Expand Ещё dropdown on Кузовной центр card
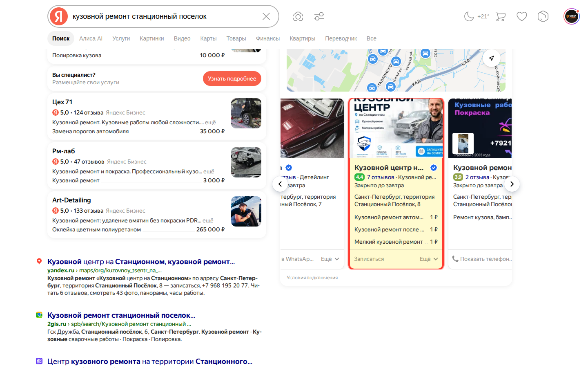Image resolution: width=588 pixels, height=368 pixels. coord(429,259)
